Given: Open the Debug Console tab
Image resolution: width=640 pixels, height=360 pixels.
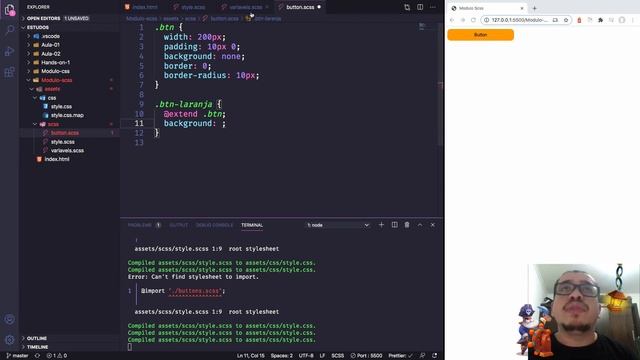Looking at the screenshot, I should point(214,225).
